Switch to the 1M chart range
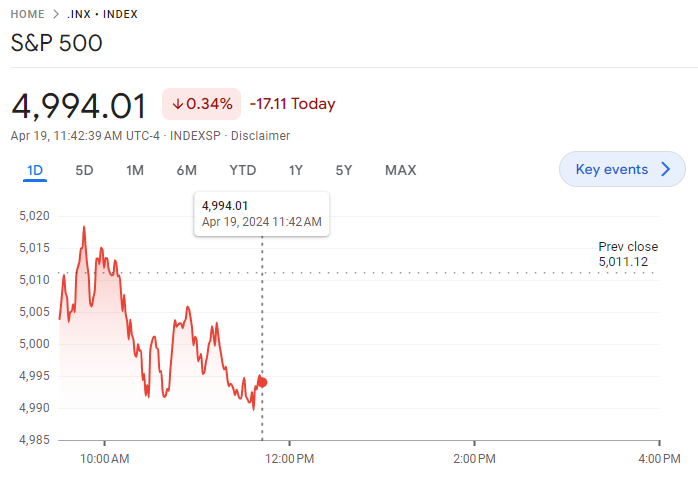 [x=135, y=170]
